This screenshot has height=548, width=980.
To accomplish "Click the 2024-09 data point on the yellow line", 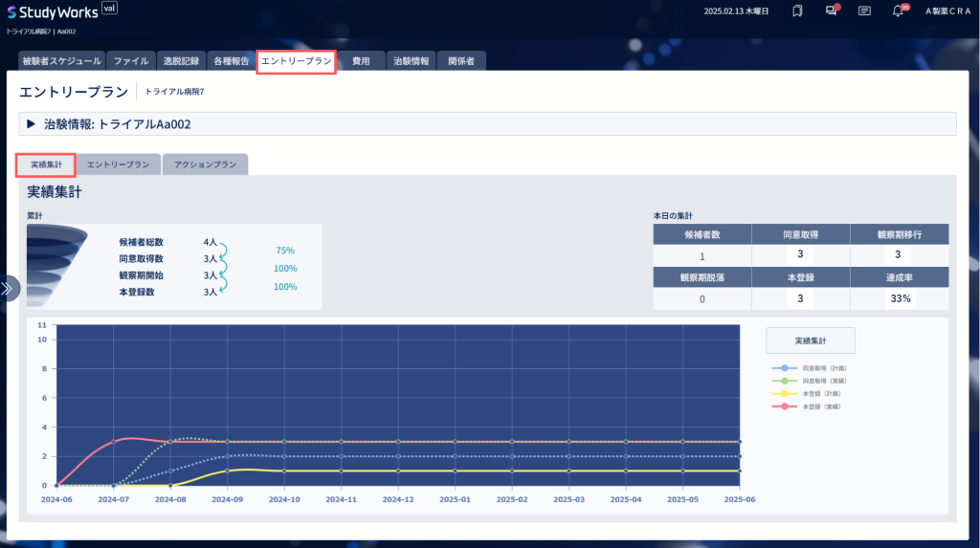I will 228,471.
